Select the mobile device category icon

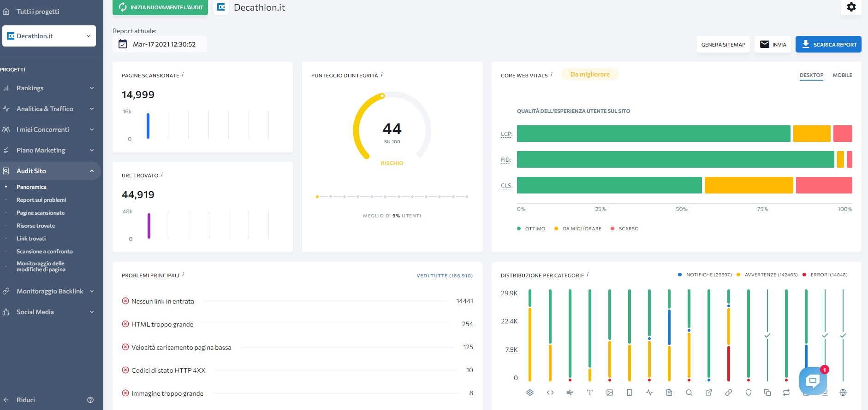coord(630,392)
